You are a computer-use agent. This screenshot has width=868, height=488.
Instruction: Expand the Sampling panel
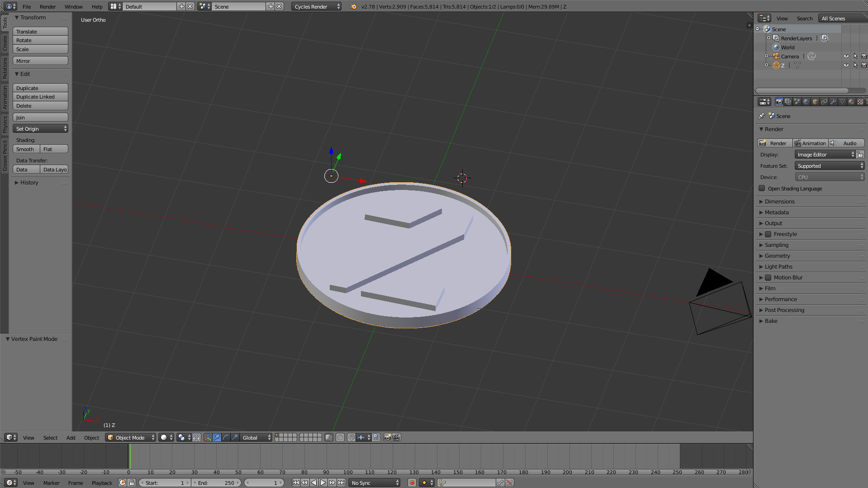click(776, 245)
